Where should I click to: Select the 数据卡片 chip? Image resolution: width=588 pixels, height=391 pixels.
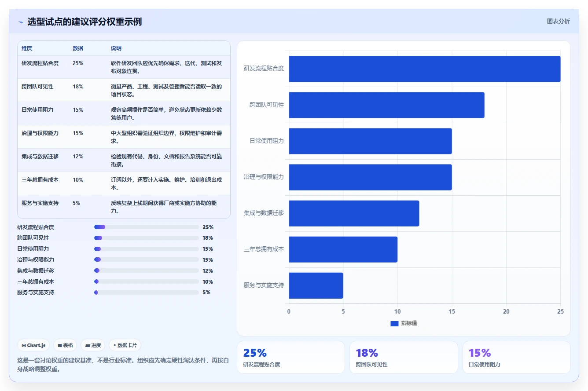125,346
